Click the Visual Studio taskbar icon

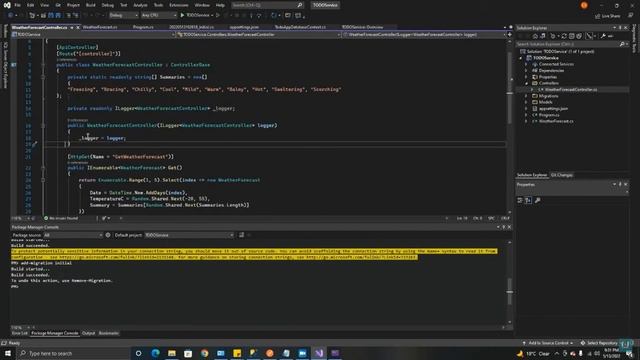click(319, 353)
